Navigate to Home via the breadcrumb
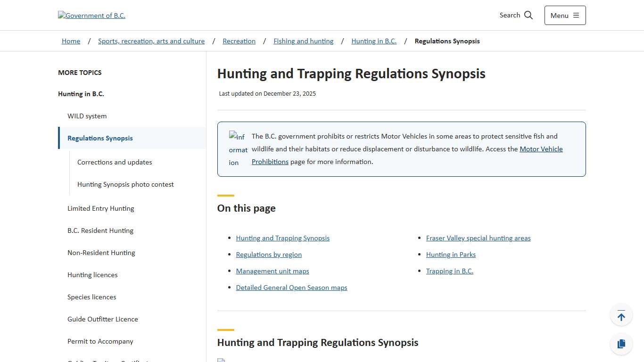 tap(71, 41)
